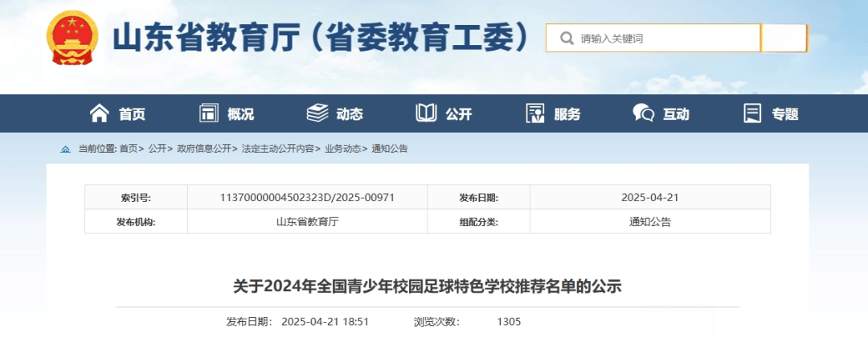Click the 通知公告 table cell
The width and height of the screenshot is (868, 342).
coord(650,222)
